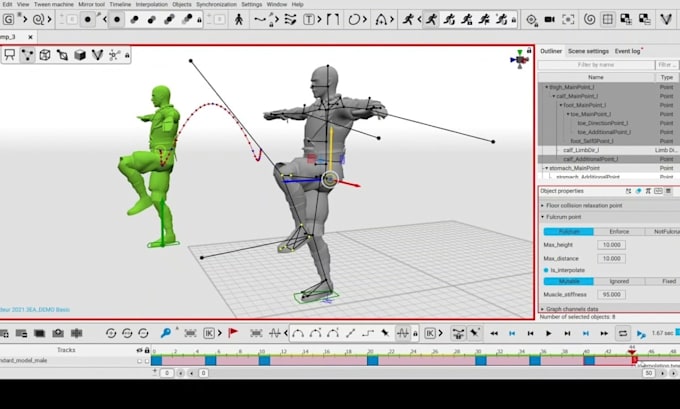Collapse the calf_MainPoint_l tree node
Image resolution: width=680 pixels, height=409 pixels.
pos(553,96)
